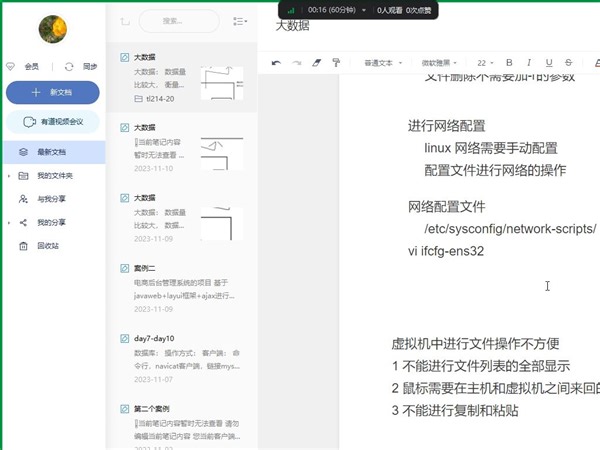Viewport: 600px width, 450px height.
Task: Open the 会员 membership icon
Action: tap(11, 67)
